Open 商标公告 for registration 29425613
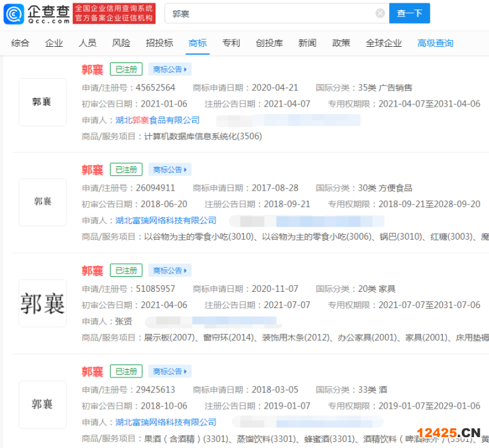This screenshot has width=489, height=448. (x=170, y=371)
